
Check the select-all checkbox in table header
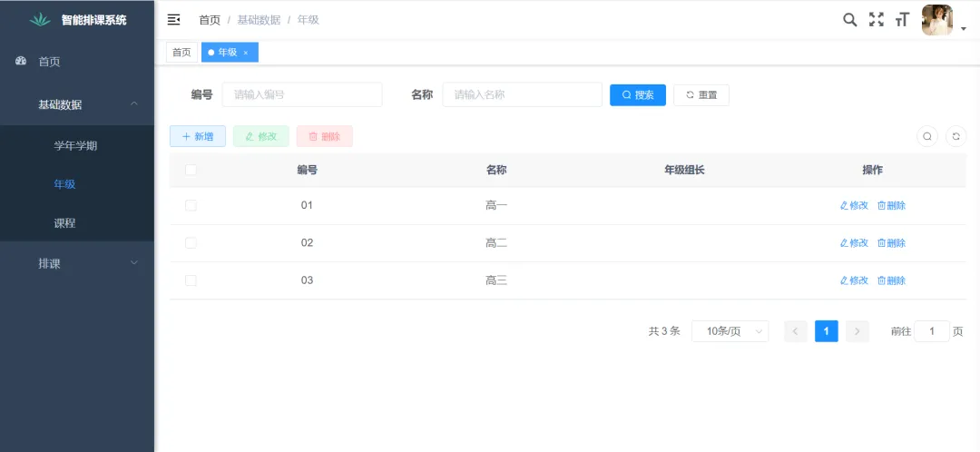(191, 170)
